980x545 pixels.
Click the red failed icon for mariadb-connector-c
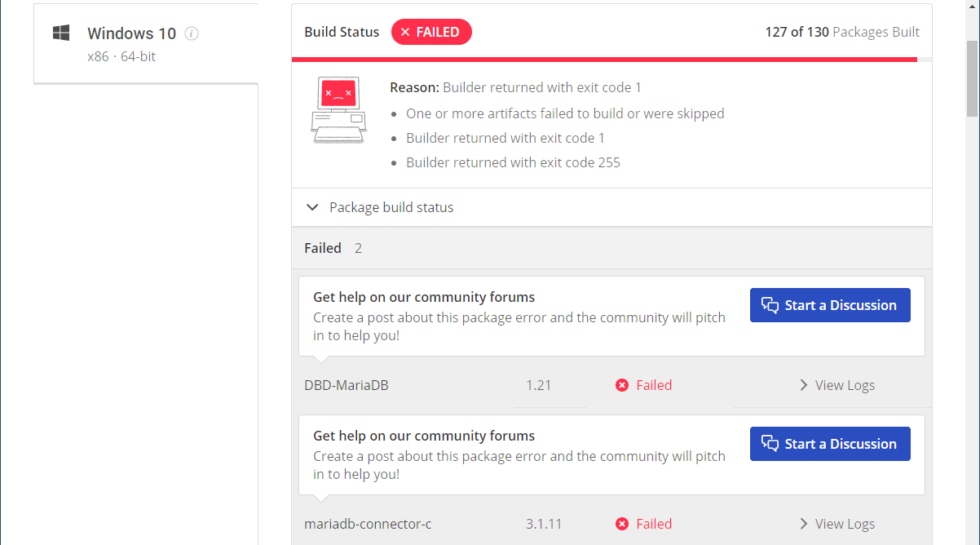(x=622, y=524)
